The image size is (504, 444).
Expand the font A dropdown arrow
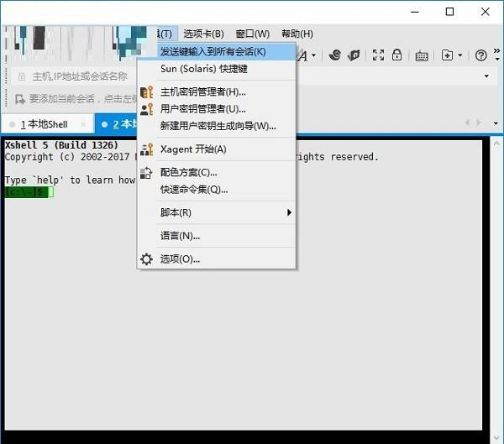(x=313, y=55)
